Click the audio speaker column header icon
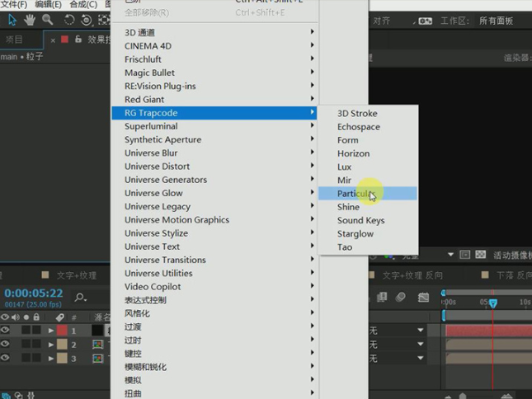Viewport: 532px width, 399px height. coord(16,317)
